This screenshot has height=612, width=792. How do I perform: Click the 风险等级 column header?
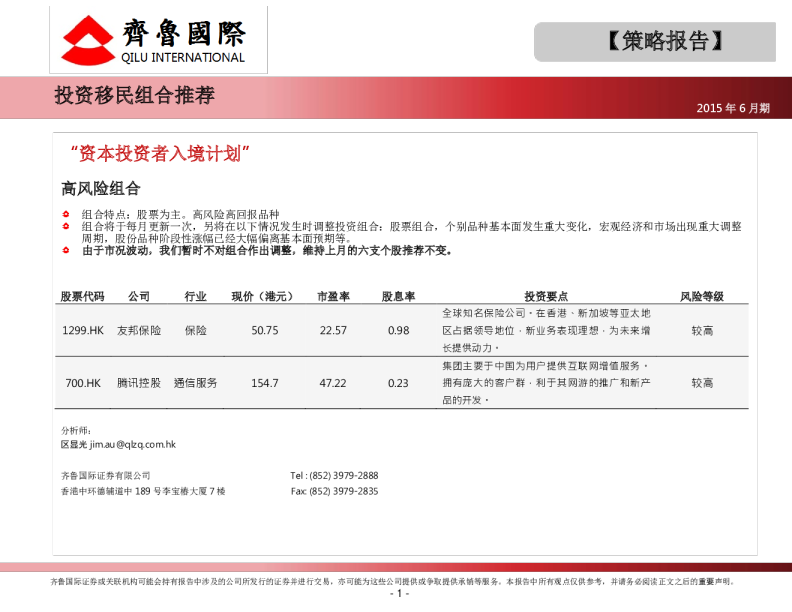702,297
